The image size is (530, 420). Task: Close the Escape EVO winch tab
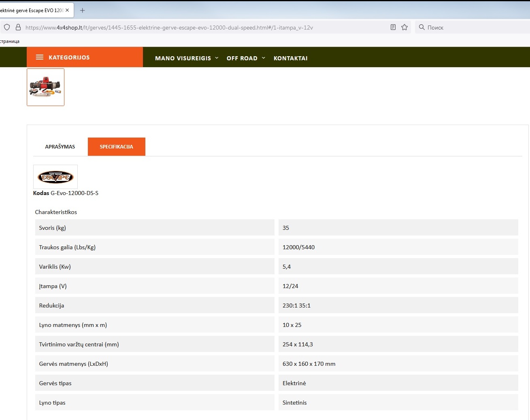click(x=67, y=11)
